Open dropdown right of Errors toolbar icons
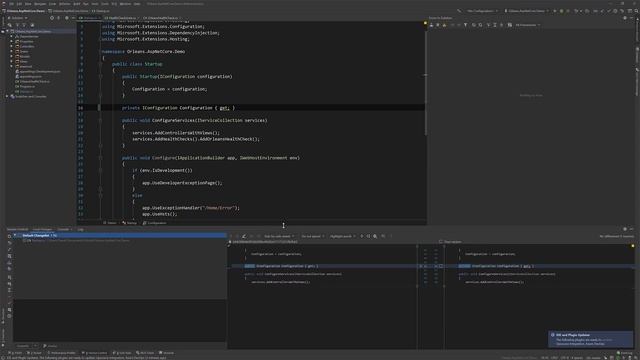This screenshot has height=360, width=640. click(528, 25)
